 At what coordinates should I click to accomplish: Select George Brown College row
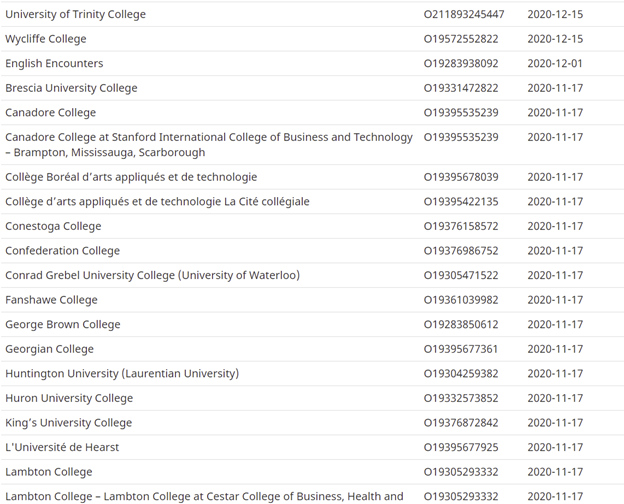click(x=312, y=324)
